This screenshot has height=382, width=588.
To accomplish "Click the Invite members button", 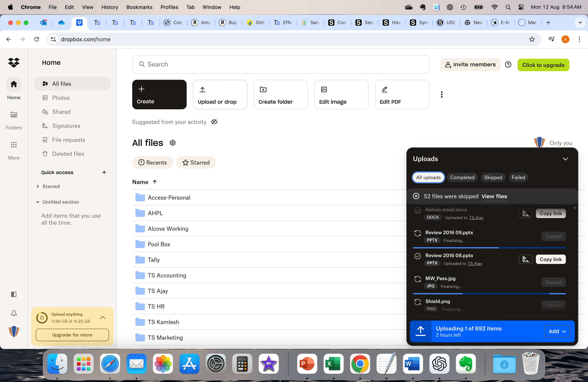I will point(471,65).
